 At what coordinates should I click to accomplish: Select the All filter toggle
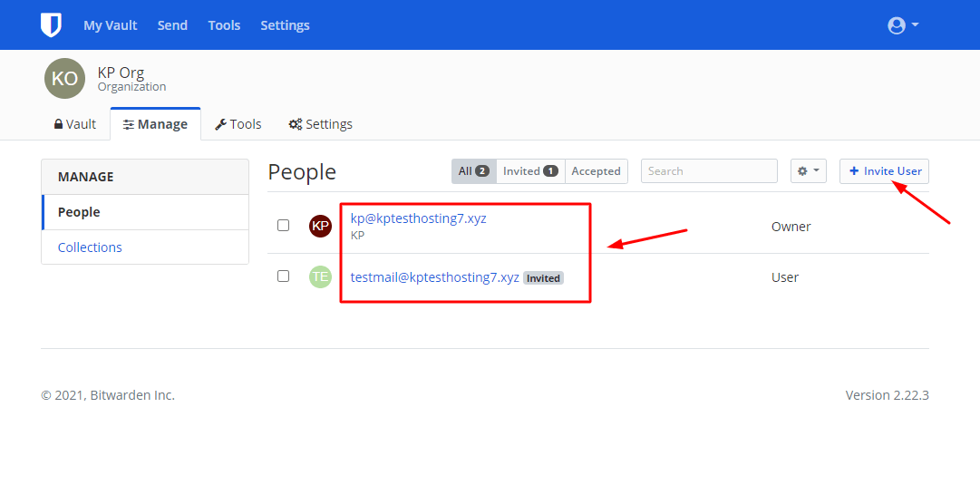pyautogui.click(x=474, y=170)
